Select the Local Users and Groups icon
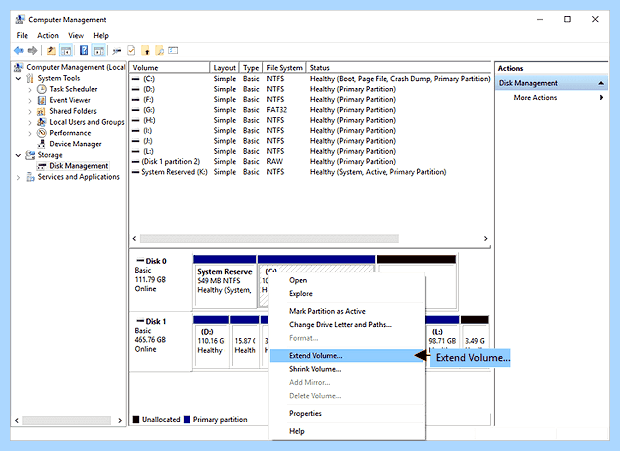This screenshot has width=620, height=451. (x=42, y=122)
